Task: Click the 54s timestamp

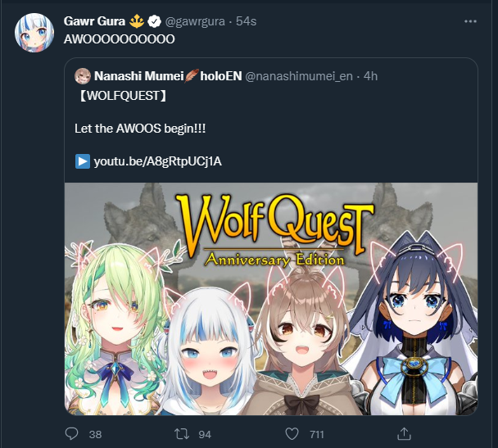Action: [247, 21]
